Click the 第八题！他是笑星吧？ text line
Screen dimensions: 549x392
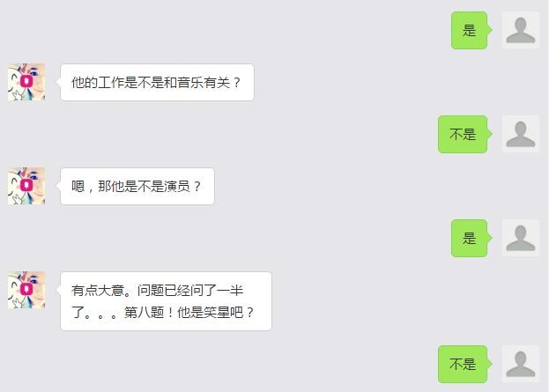(189, 312)
